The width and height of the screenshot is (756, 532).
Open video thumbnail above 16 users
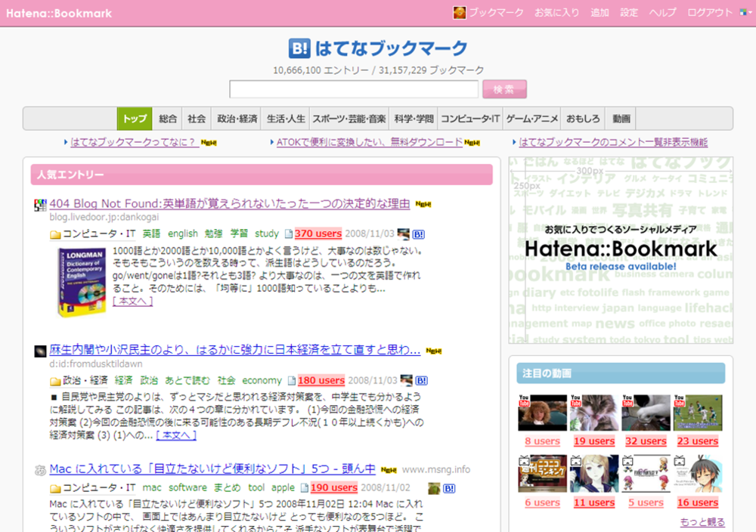[x=698, y=474]
